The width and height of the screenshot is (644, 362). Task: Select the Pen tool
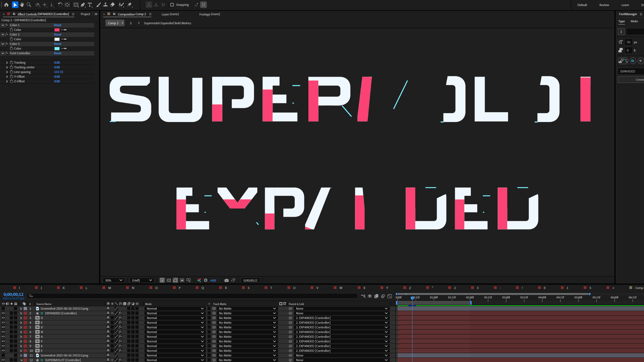pyautogui.click(x=83, y=5)
